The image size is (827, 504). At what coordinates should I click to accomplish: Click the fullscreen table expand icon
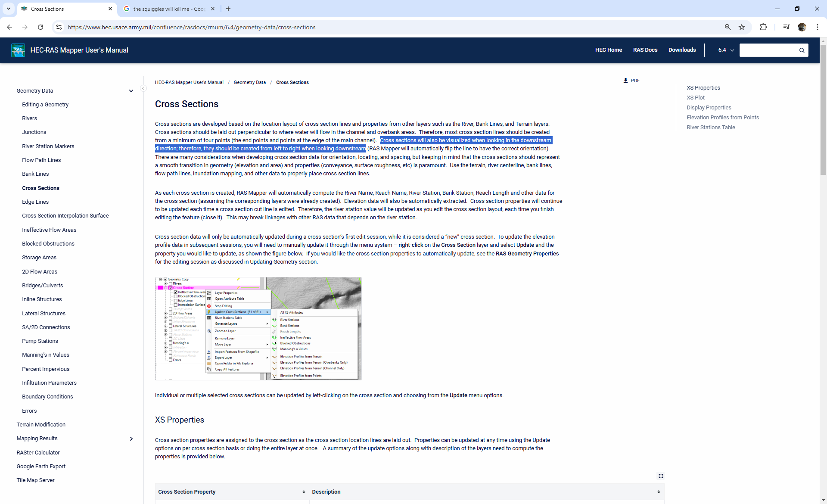661,476
